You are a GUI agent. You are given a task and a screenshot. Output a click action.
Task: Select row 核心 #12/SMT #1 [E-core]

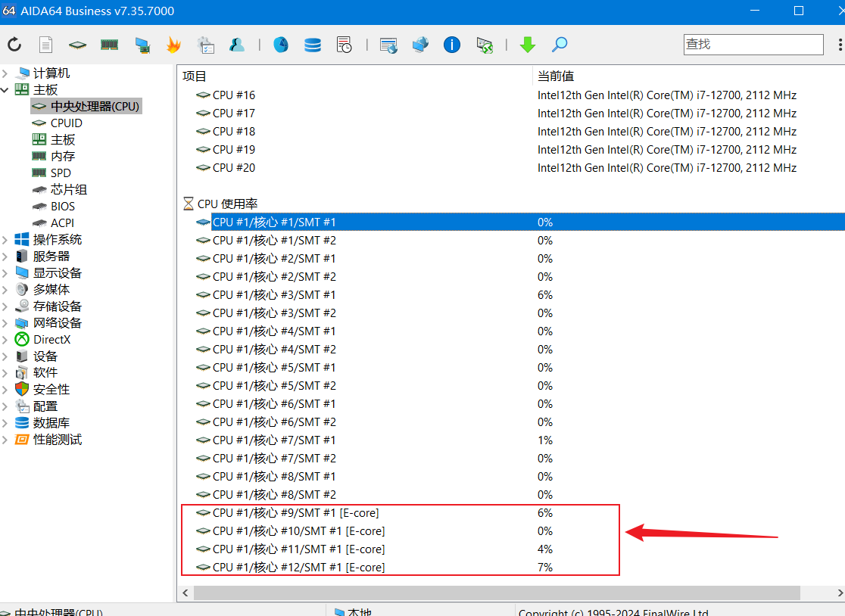[511, 568]
